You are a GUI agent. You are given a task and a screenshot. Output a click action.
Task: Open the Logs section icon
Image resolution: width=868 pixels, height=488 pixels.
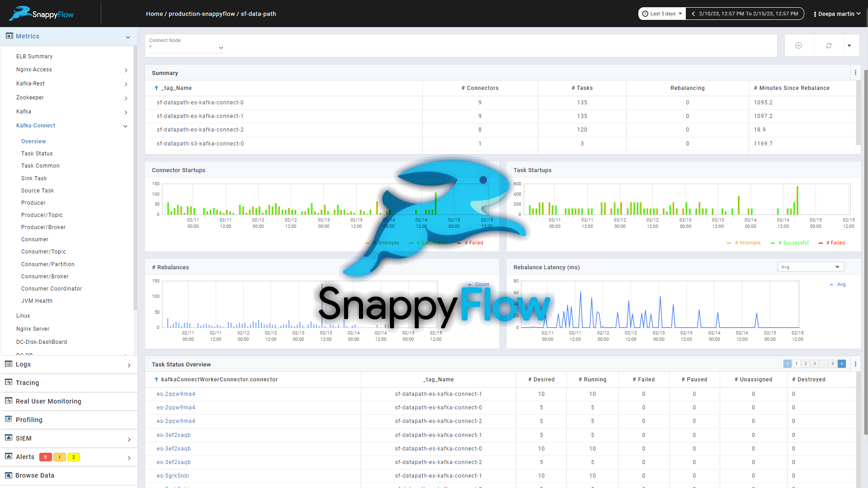pos(8,364)
